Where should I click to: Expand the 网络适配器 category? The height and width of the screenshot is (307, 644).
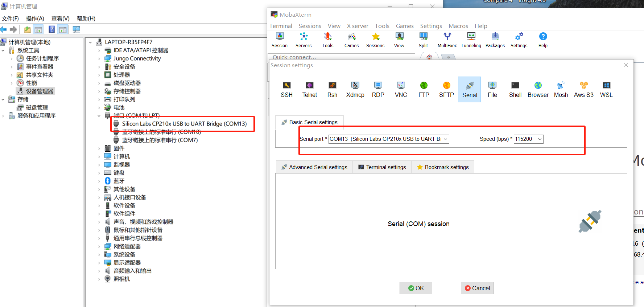coord(99,246)
